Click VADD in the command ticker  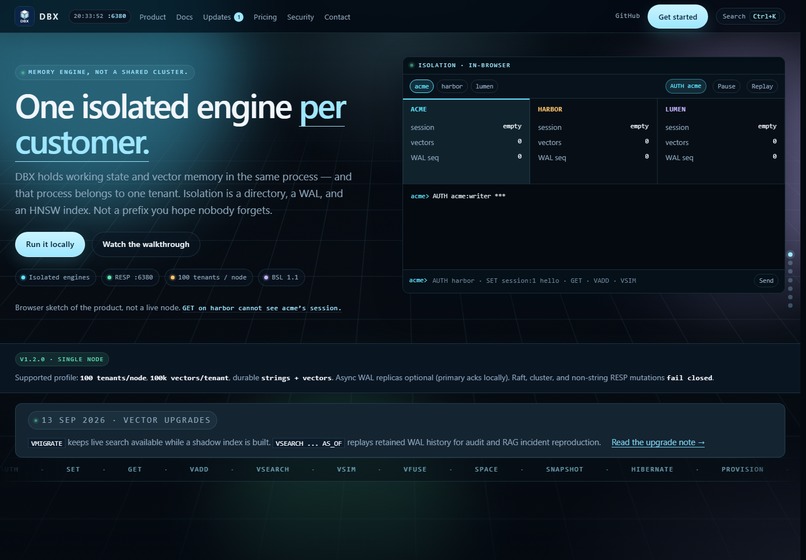[x=199, y=469]
